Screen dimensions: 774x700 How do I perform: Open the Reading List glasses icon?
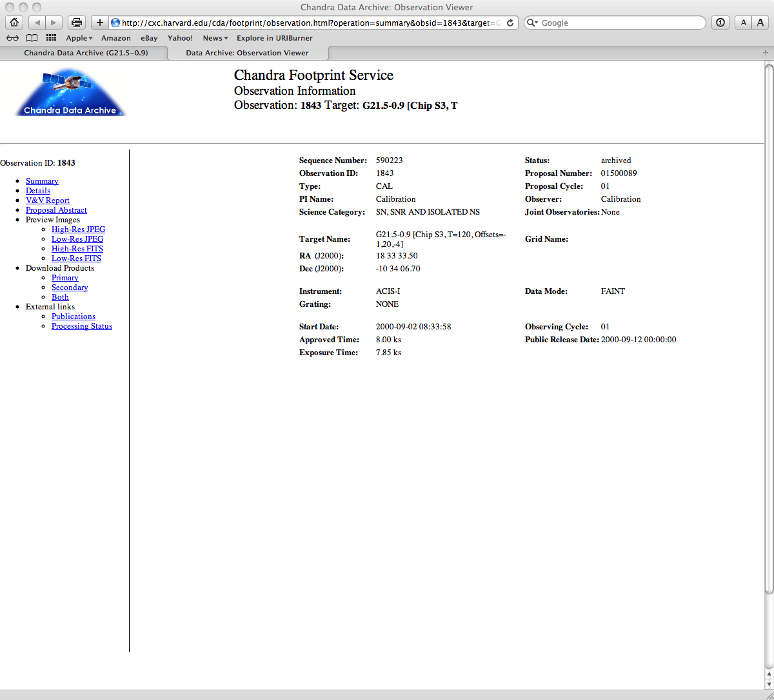(x=12, y=38)
